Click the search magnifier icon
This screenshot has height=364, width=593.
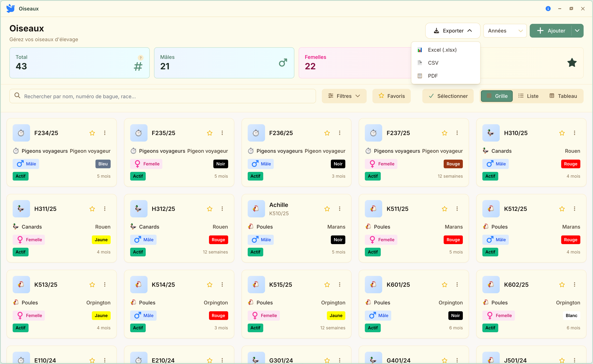point(17,96)
